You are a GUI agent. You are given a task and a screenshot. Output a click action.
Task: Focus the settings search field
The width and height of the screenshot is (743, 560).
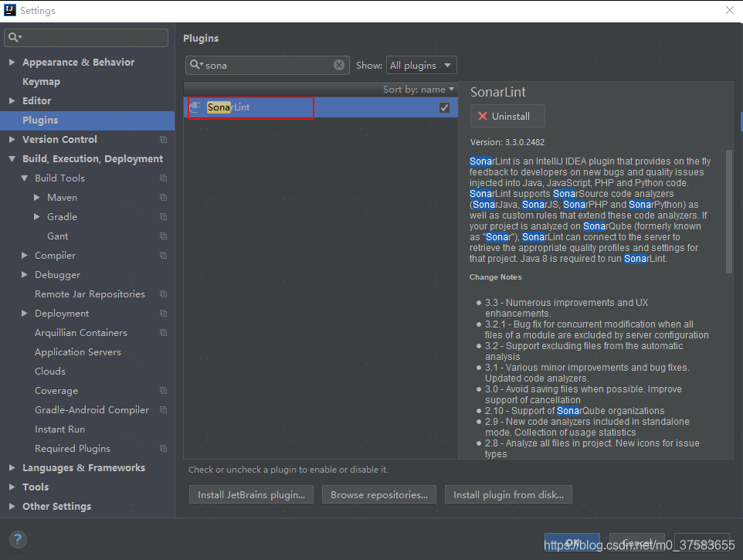click(x=87, y=37)
